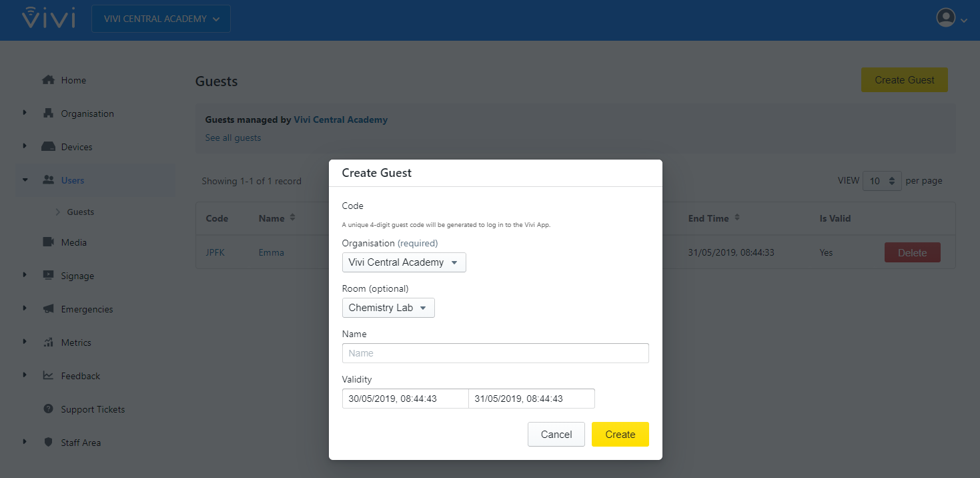
Task: Select Guests under Users
Action: click(x=81, y=212)
